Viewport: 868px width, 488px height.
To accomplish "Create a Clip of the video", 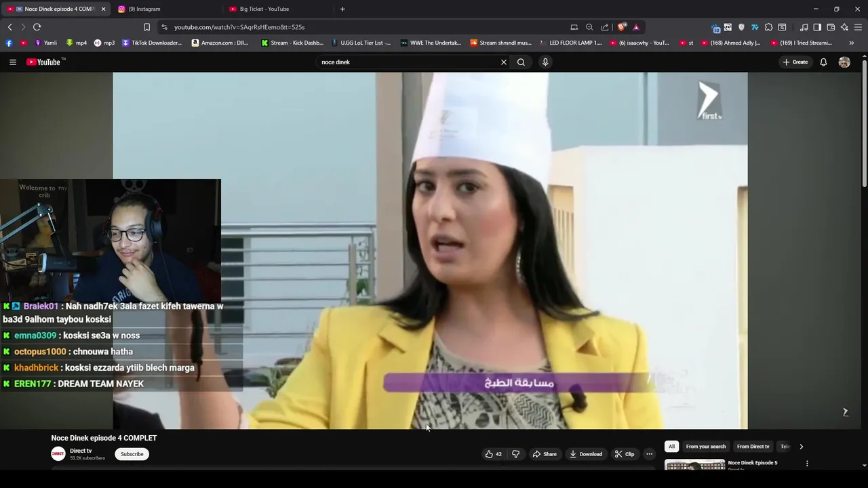I will (625, 454).
